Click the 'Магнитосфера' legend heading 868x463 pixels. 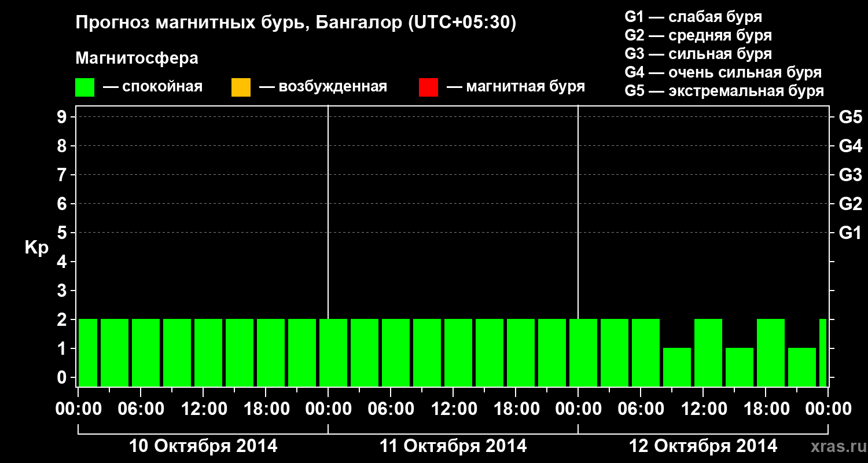[137, 58]
